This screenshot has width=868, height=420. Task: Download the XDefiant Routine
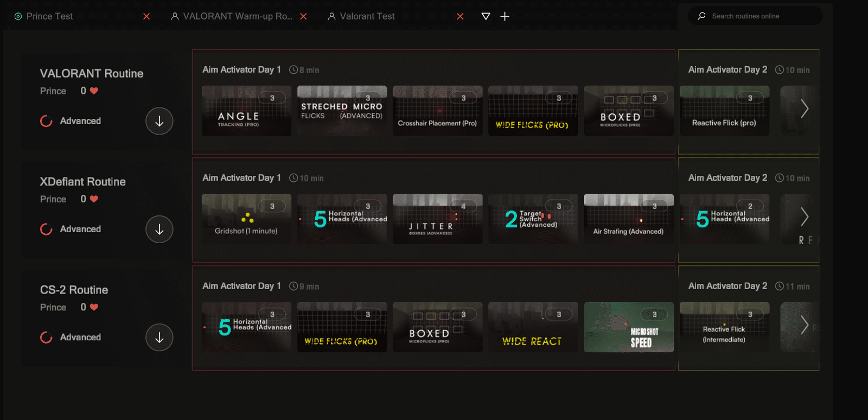pyautogui.click(x=159, y=229)
